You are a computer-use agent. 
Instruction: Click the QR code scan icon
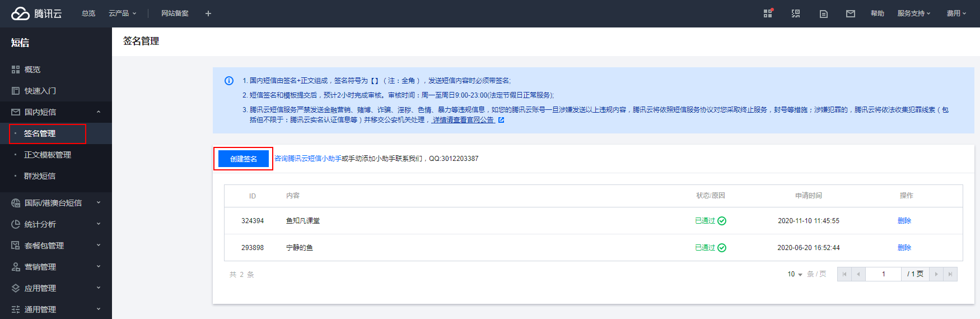[795, 13]
